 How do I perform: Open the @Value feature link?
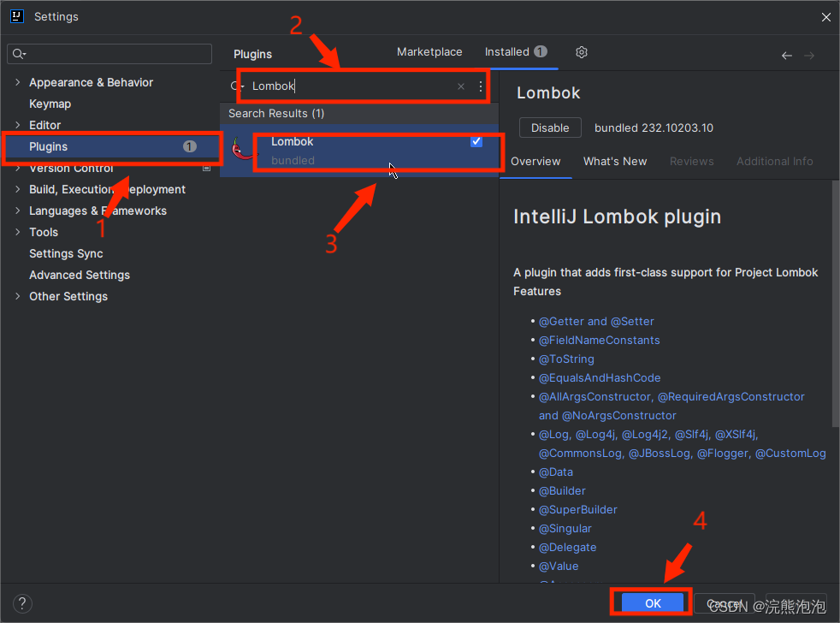click(x=559, y=567)
